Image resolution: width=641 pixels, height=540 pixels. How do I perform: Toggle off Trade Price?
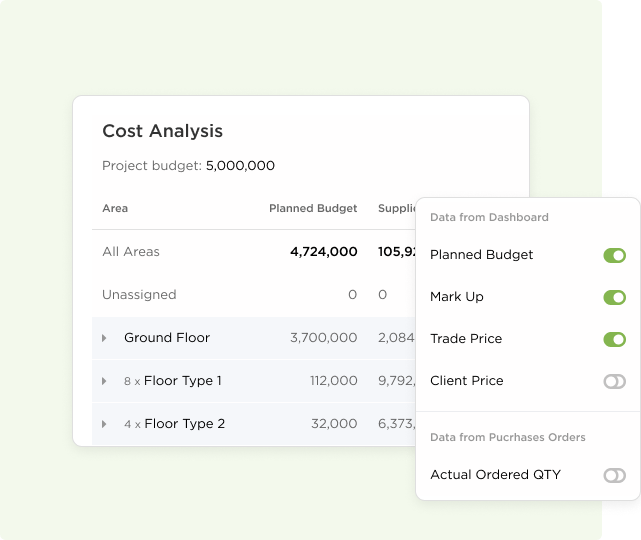614,339
